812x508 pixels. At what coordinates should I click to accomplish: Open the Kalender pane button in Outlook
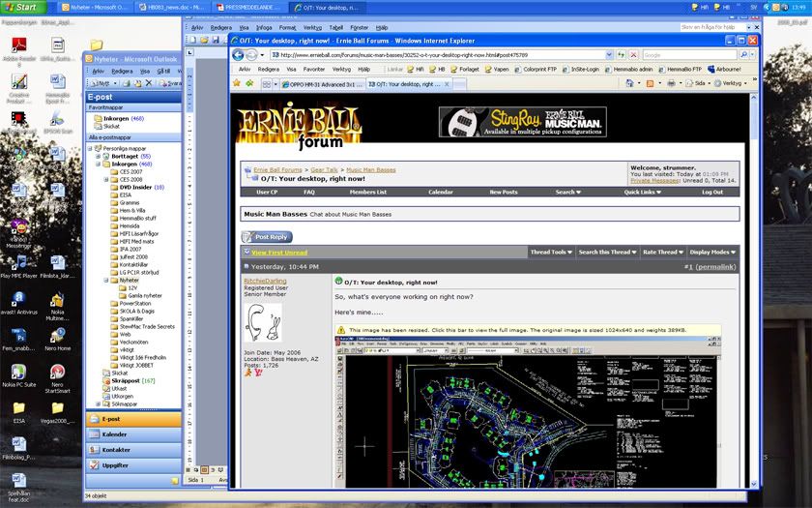pyautogui.click(x=133, y=434)
